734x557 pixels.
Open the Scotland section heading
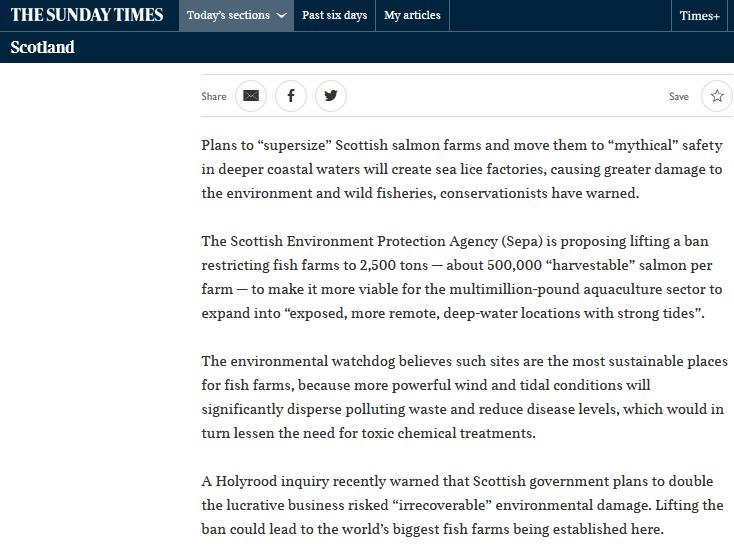43,47
